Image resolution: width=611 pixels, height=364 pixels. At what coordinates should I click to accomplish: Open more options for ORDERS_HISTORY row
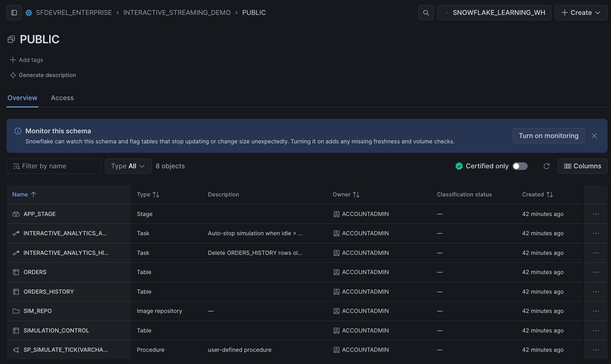(x=596, y=291)
